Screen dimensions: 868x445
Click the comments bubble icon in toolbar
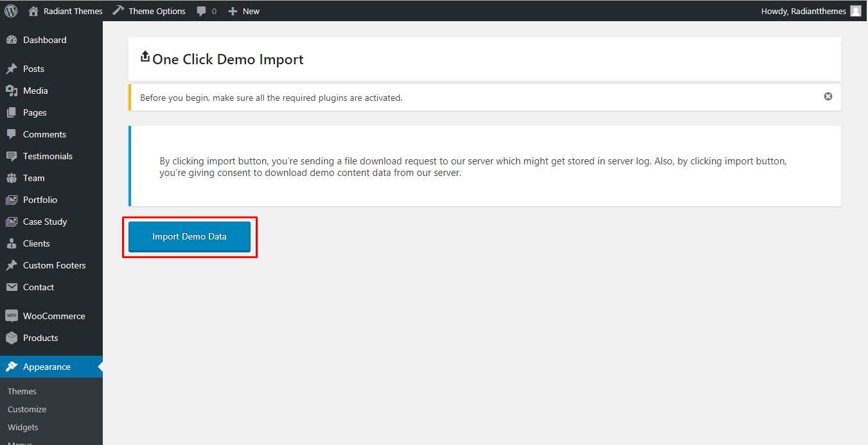coord(202,11)
